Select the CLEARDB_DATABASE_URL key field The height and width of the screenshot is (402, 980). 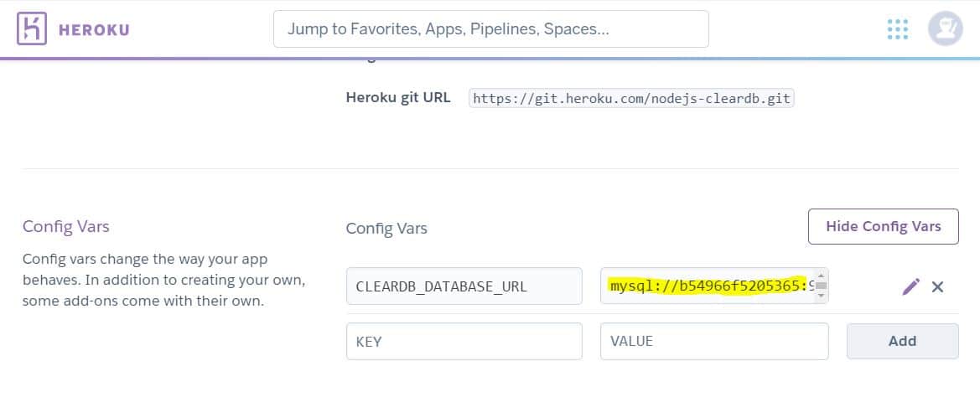(464, 286)
